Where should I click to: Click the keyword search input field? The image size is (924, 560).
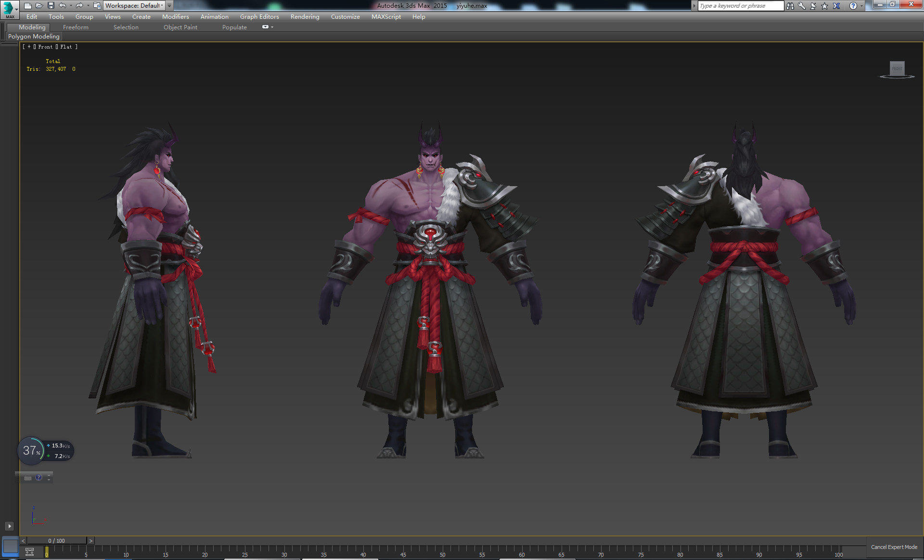tap(740, 6)
